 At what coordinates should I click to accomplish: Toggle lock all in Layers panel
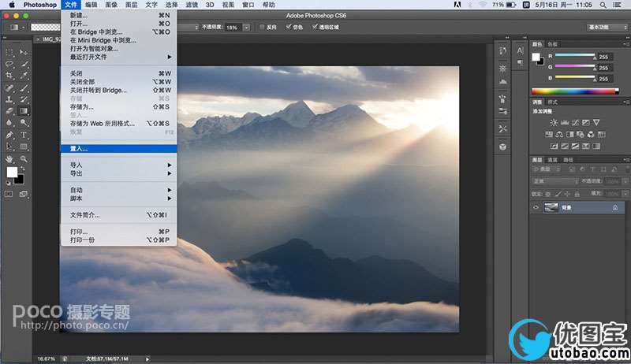(x=577, y=194)
